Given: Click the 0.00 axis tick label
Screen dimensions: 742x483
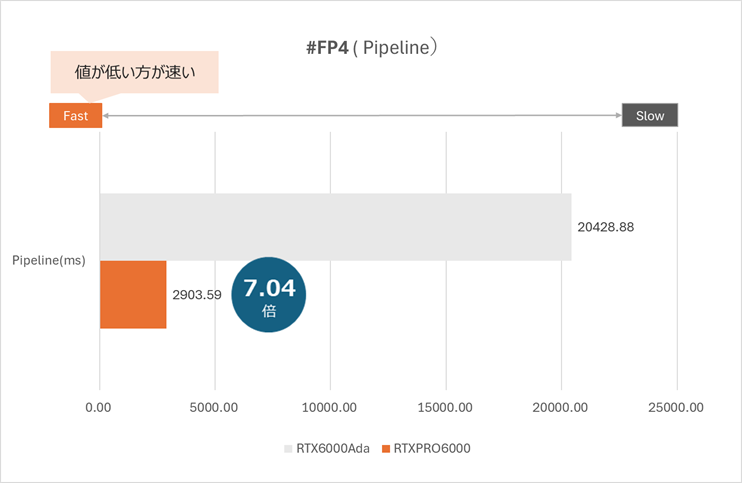Looking at the screenshot, I should click(x=100, y=407).
